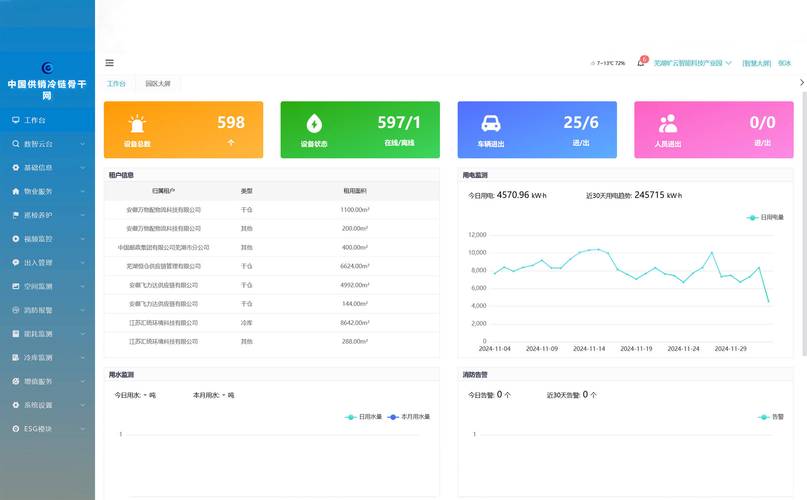
Task: Toggle 本月用水量 legend in water chart
Action: pyautogui.click(x=409, y=417)
